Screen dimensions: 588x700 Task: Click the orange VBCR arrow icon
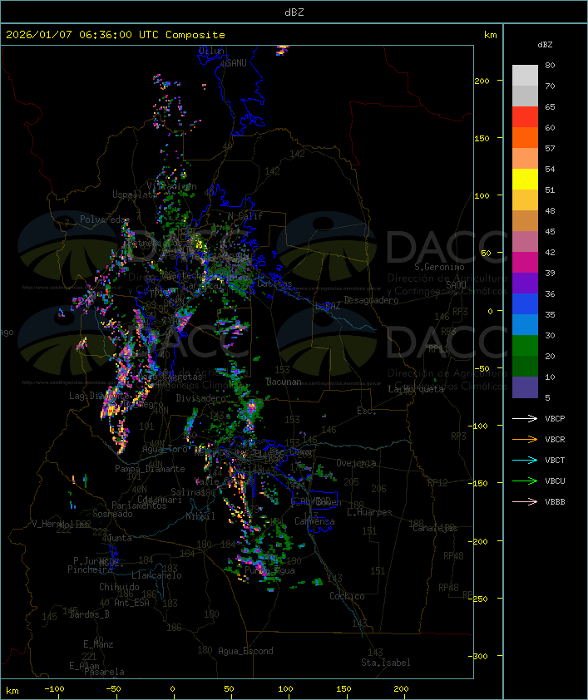click(x=525, y=439)
